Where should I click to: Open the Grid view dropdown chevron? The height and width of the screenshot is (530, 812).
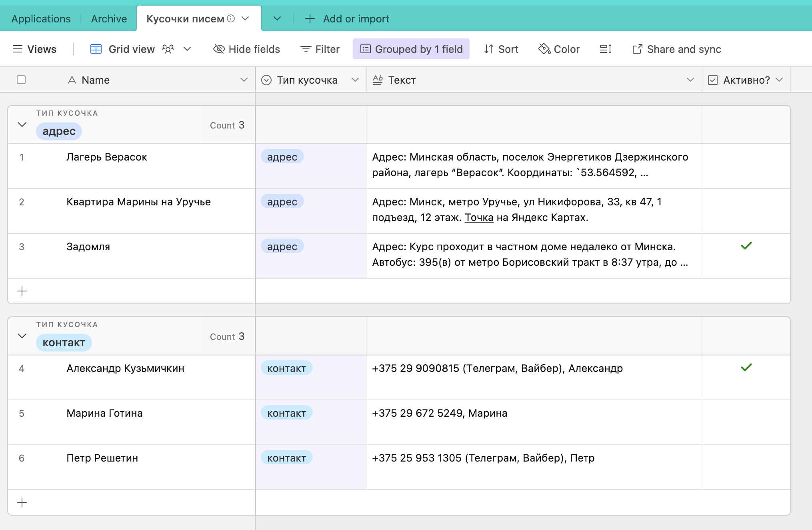(x=187, y=49)
